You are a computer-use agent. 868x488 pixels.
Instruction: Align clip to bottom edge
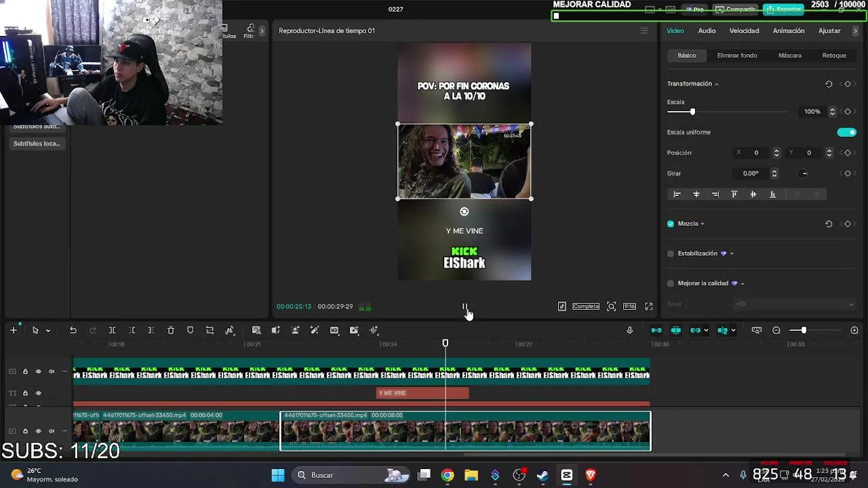pos(772,195)
